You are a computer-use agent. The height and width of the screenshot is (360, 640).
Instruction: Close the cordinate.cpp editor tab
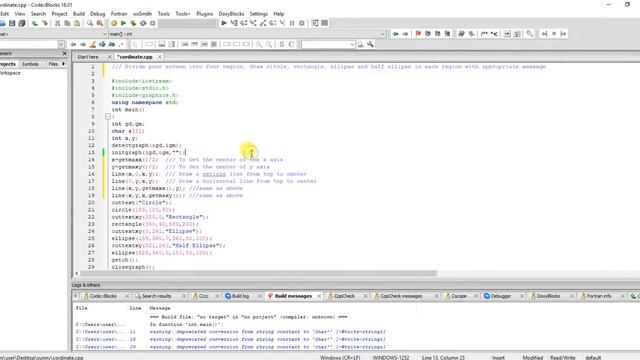click(x=160, y=57)
